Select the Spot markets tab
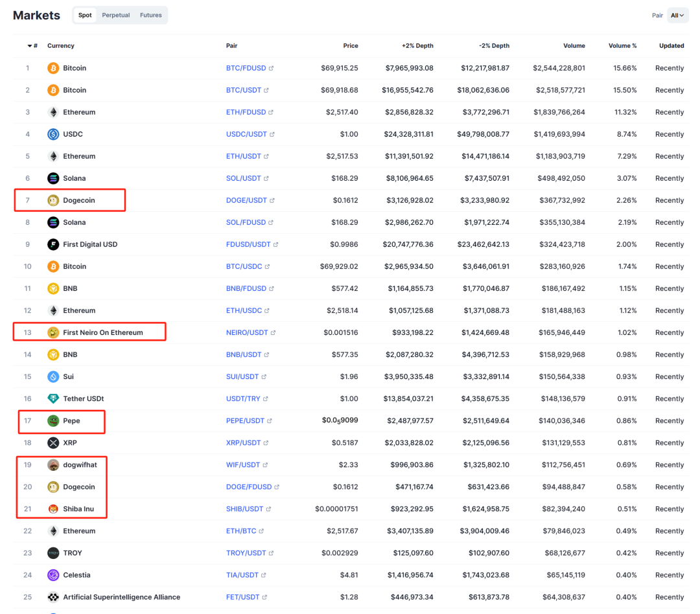700x614 pixels. pyautogui.click(x=85, y=14)
